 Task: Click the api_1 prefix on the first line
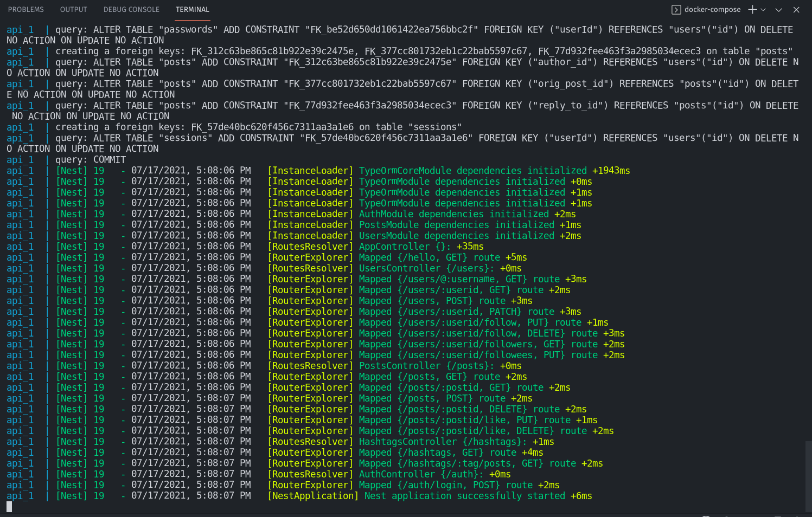[20, 29]
